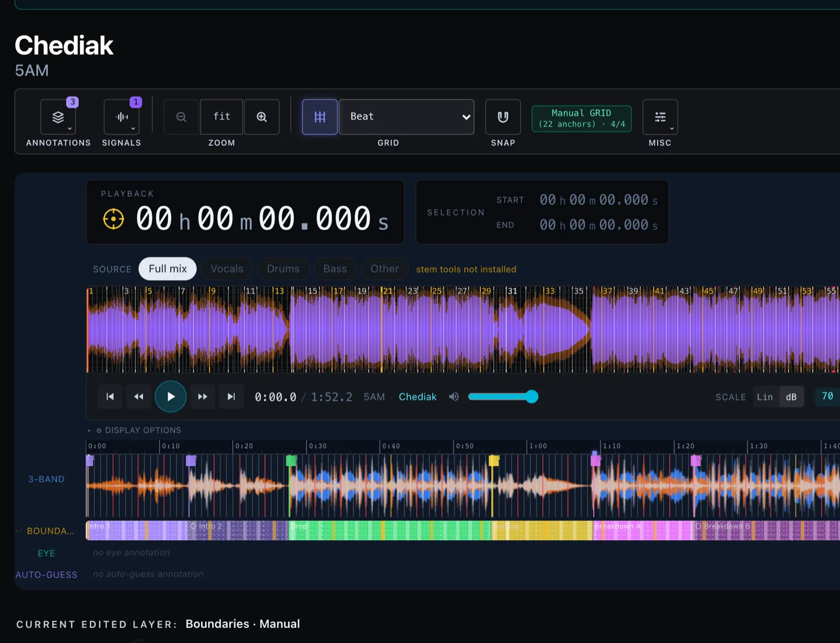Click the pink boundary marker 6
Image resolution: width=840 pixels, height=643 pixels.
pyautogui.click(x=696, y=460)
